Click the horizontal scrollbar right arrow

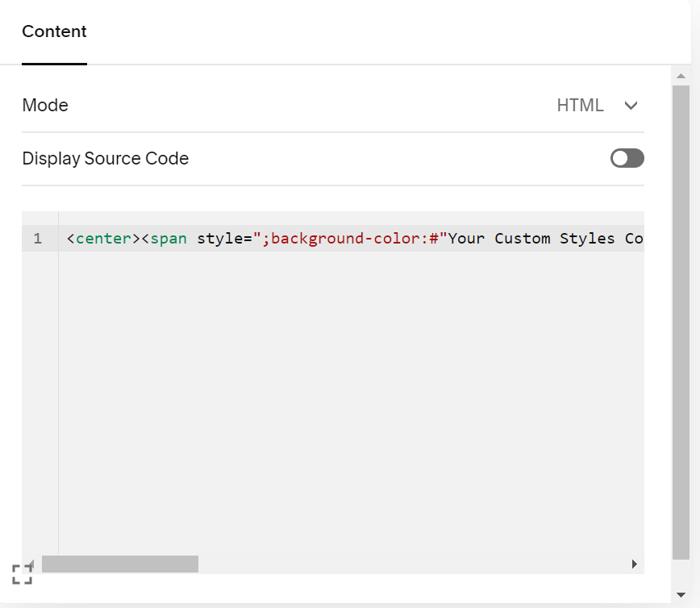coord(635,564)
